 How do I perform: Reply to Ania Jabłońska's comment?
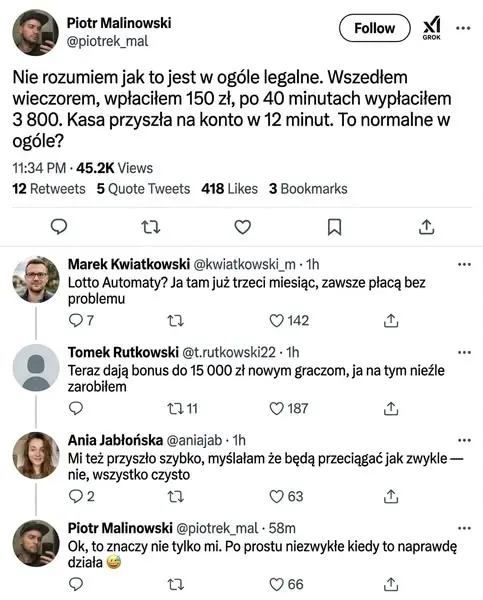(75, 496)
